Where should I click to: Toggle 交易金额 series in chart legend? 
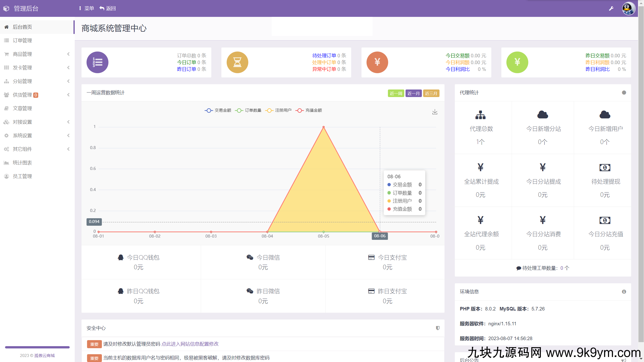pos(218,110)
